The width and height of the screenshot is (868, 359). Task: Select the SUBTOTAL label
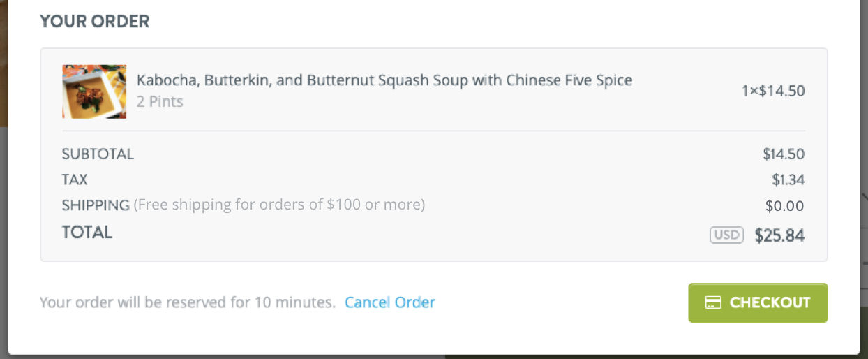tap(98, 154)
